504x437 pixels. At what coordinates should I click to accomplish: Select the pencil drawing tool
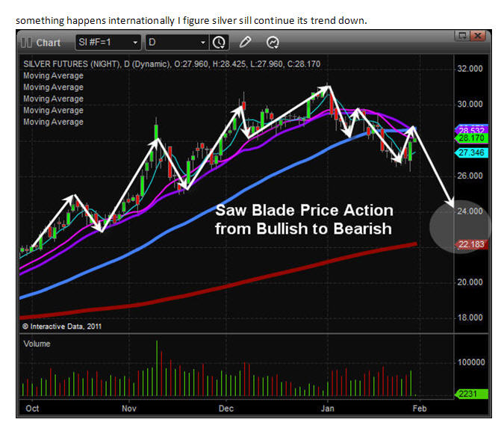(246, 43)
